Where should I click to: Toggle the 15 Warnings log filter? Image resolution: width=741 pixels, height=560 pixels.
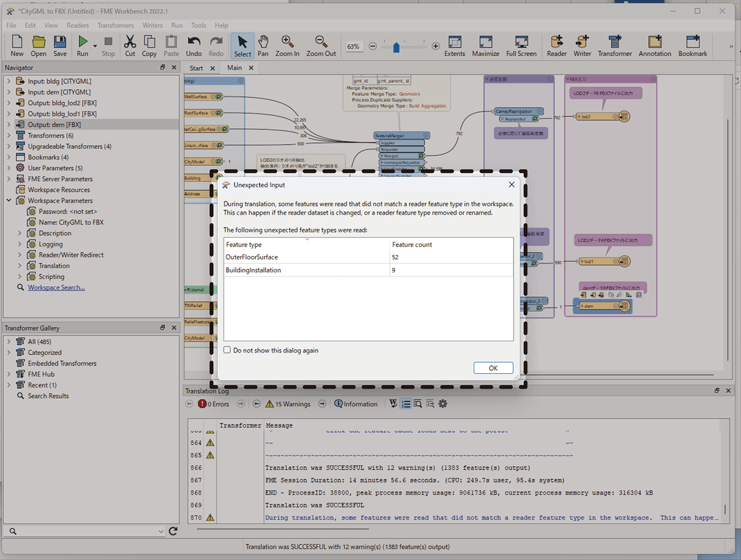click(x=288, y=404)
